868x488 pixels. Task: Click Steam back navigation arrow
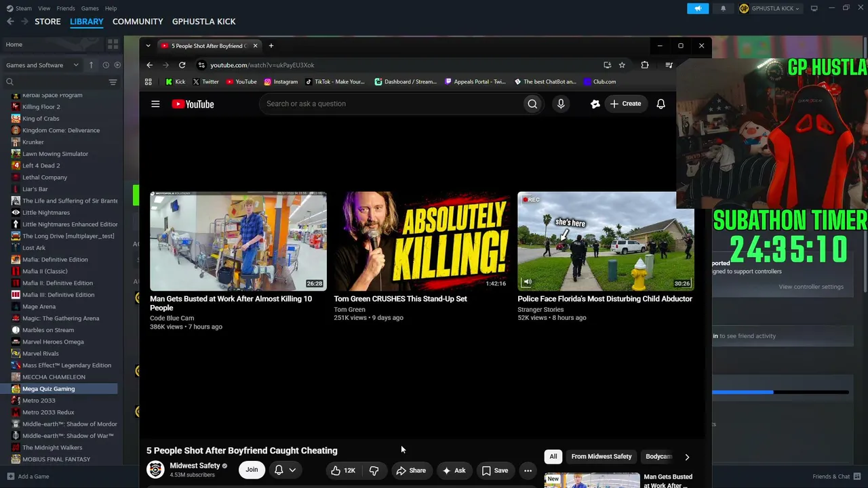[x=10, y=22]
